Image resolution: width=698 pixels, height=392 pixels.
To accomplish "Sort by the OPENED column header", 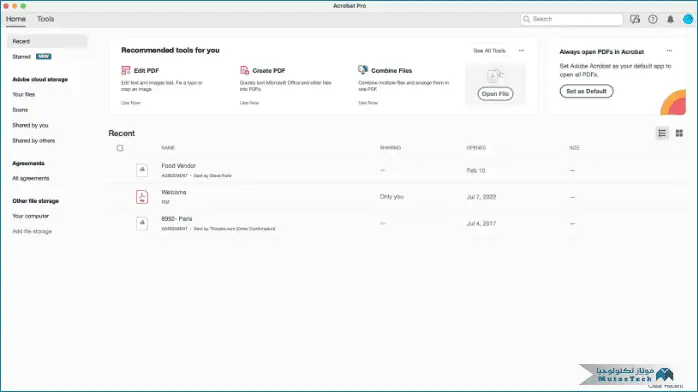I will 476,148.
